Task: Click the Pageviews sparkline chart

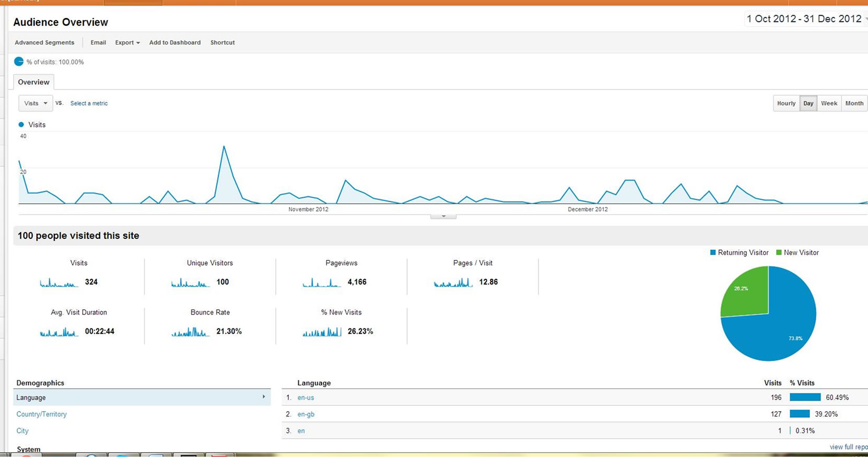Action: pyautogui.click(x=321, y=283)
